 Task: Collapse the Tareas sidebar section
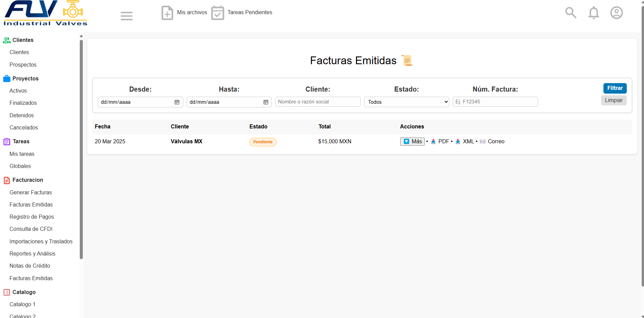21,141
